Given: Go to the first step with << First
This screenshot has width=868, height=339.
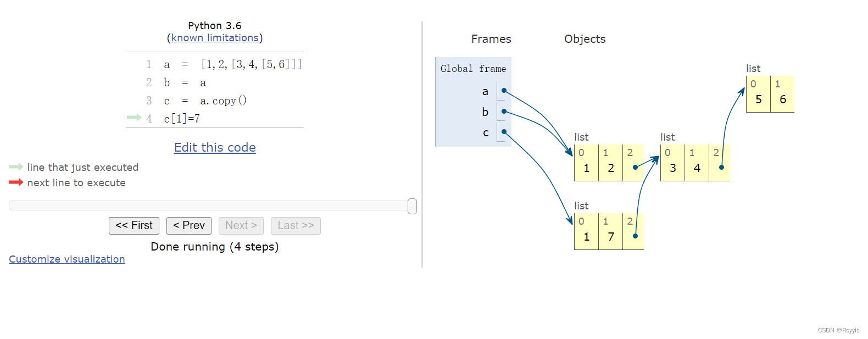Looking at the screenshot, I should click(x=134, y=225).
